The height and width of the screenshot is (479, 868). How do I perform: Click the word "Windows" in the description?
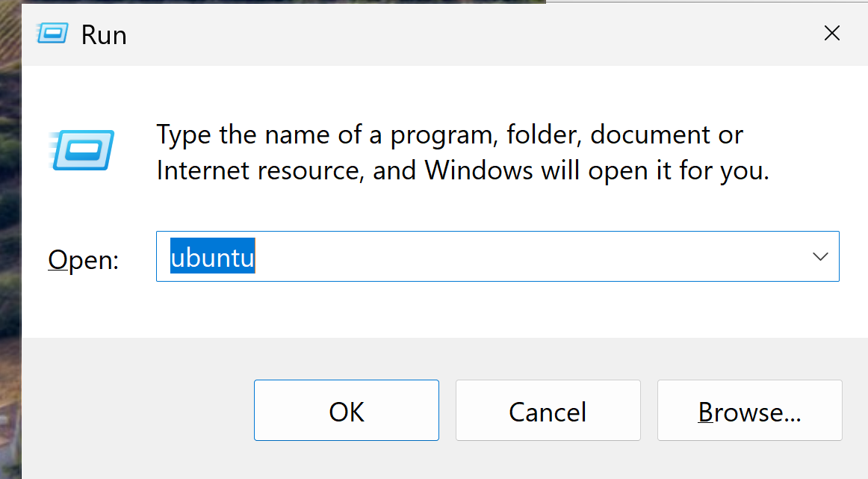pyautogui.click(x=479, y=171)
